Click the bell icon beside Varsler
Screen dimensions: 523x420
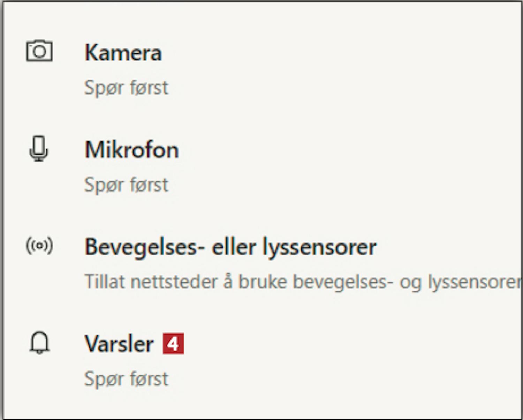tap(39, 343)
